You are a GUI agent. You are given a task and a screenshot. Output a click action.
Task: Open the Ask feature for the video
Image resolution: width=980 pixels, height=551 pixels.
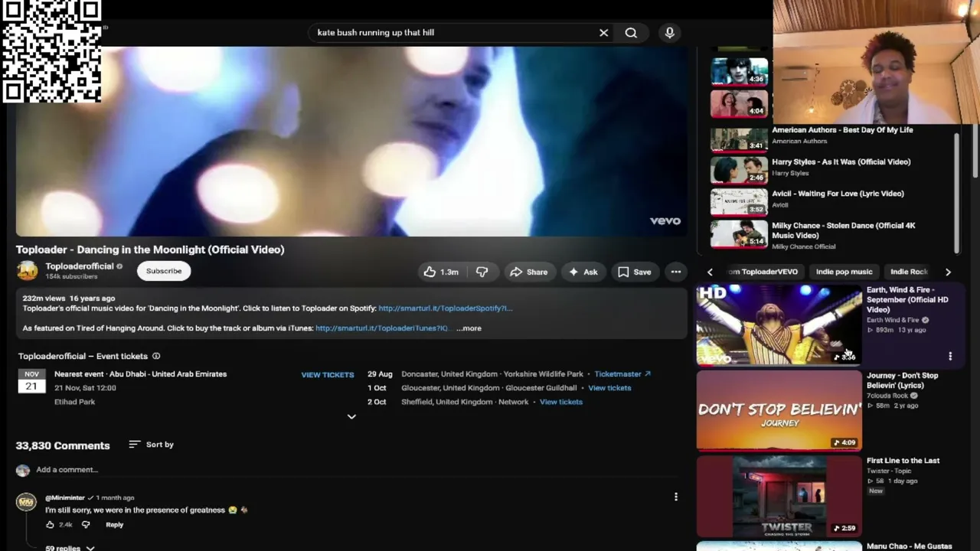pyautogui.click(x=583, y=272)
